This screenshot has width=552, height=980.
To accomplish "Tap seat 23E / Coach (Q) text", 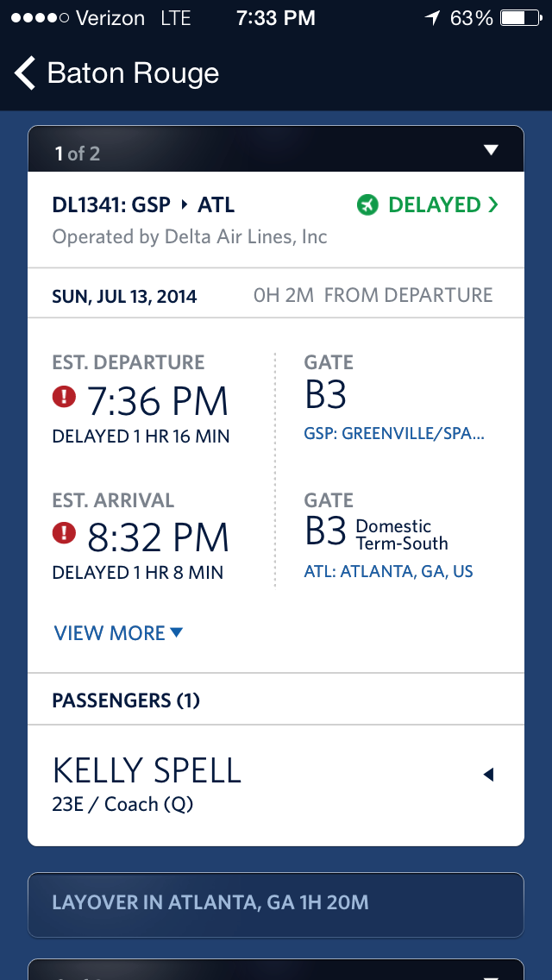I will pos(122,805).
